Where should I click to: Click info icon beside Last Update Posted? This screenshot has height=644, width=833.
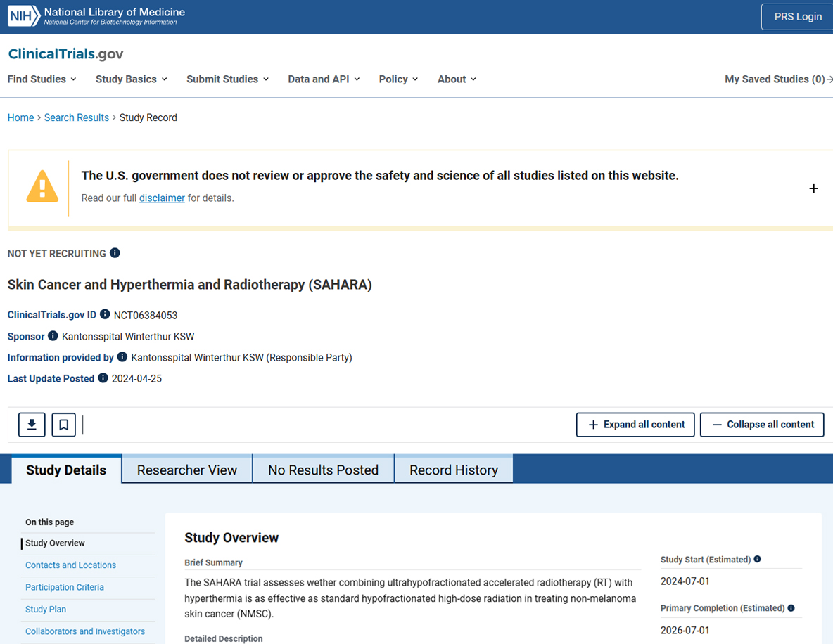[x=103, y=378]
